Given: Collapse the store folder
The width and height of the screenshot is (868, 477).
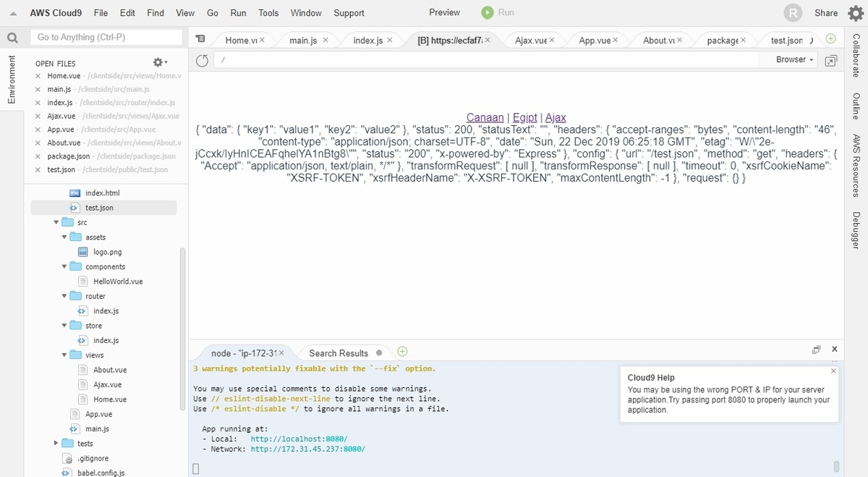Looking at the screenshot, I should pos(64,326).
